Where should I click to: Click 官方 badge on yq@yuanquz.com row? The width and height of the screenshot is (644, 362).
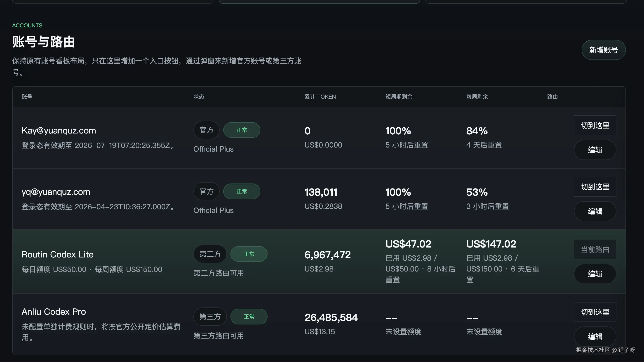coord(206,191)
